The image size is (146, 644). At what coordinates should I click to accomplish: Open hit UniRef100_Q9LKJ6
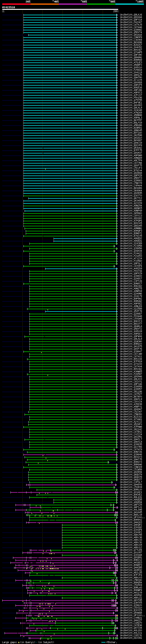[x=131, y=15]
